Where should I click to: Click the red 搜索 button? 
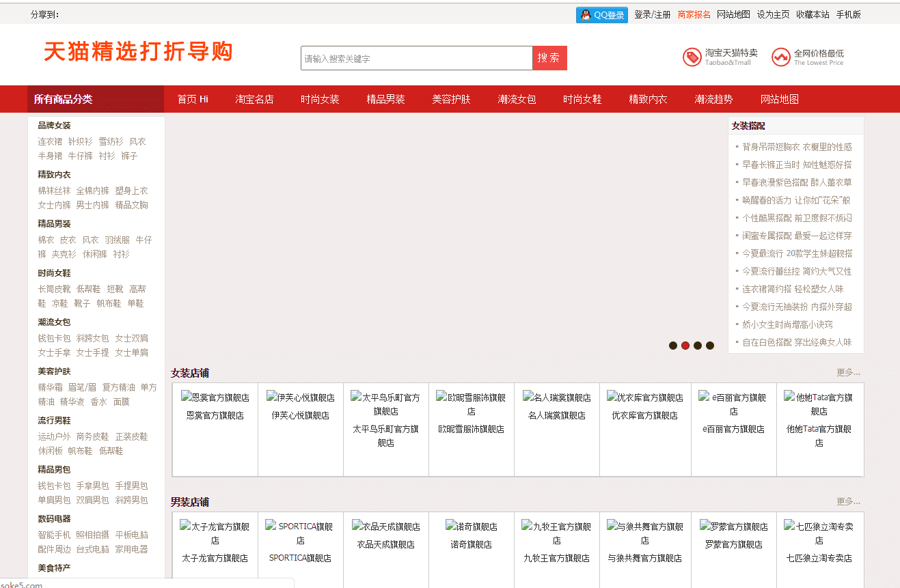tap(549, 58)
